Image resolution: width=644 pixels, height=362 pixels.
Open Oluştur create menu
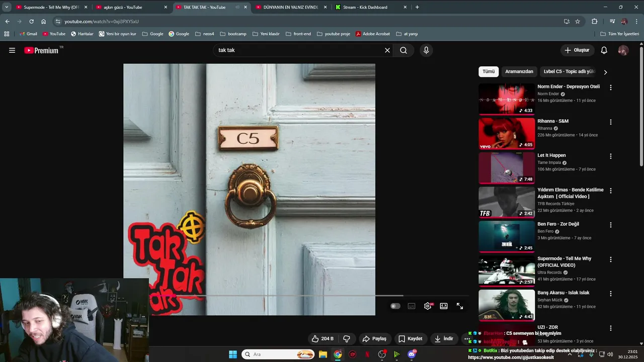(x=577, y=50)
